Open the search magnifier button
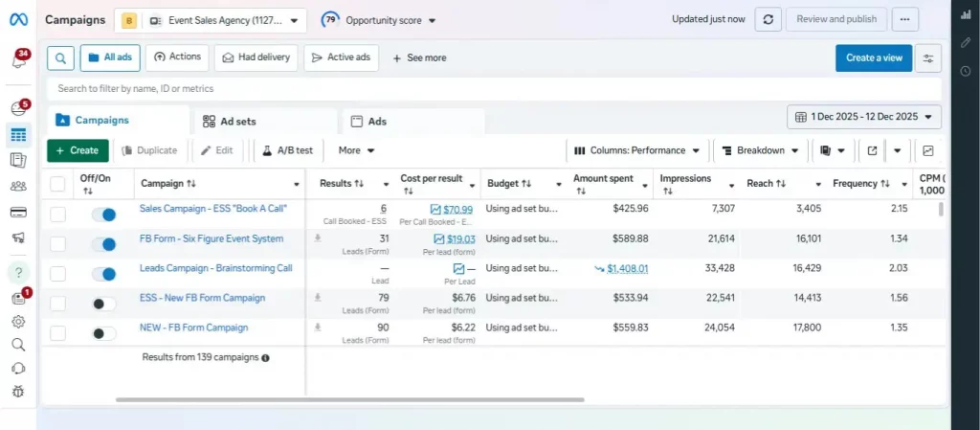Image resolution: width=980 pixels, height=430 pixels. point(59,57)
